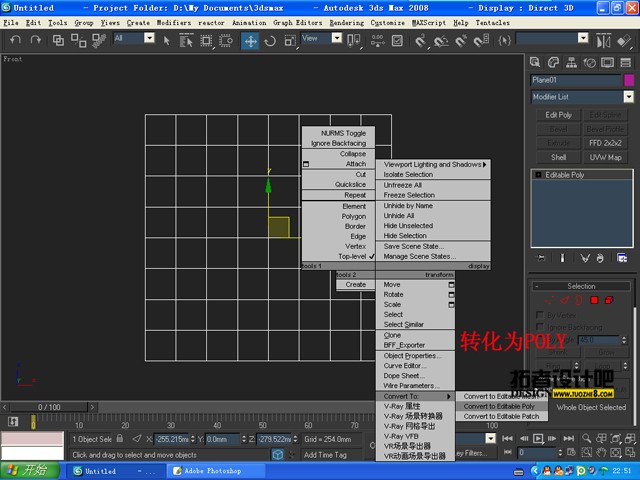640x480 pixels.
Task: Toggle Percent Snap icon
Action: pyautogui.click(x=460, y=41)
